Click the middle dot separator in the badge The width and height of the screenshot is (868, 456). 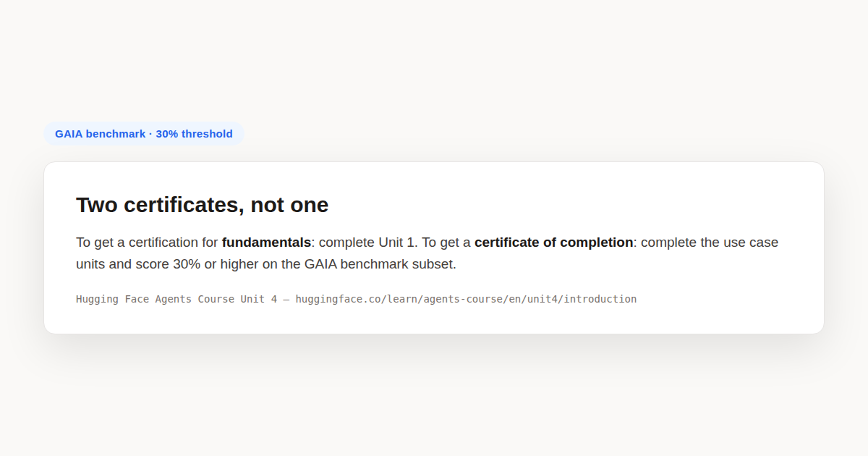150,134
